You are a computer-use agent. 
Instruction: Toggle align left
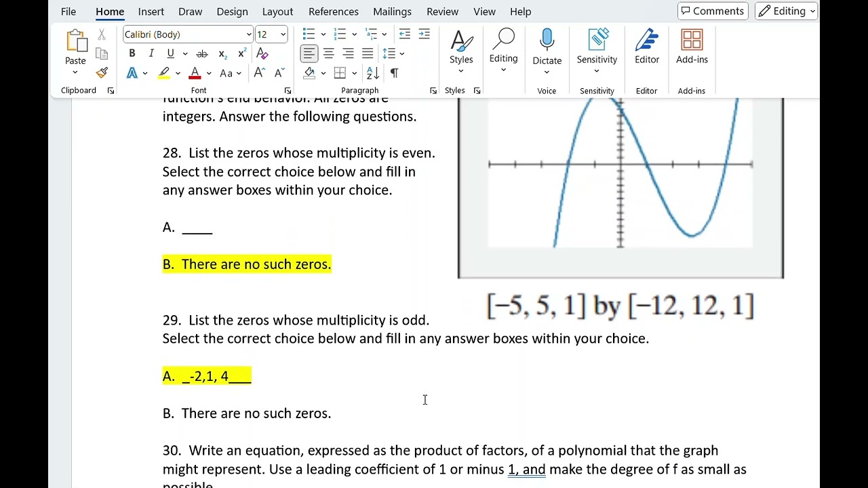pos(309,54)
